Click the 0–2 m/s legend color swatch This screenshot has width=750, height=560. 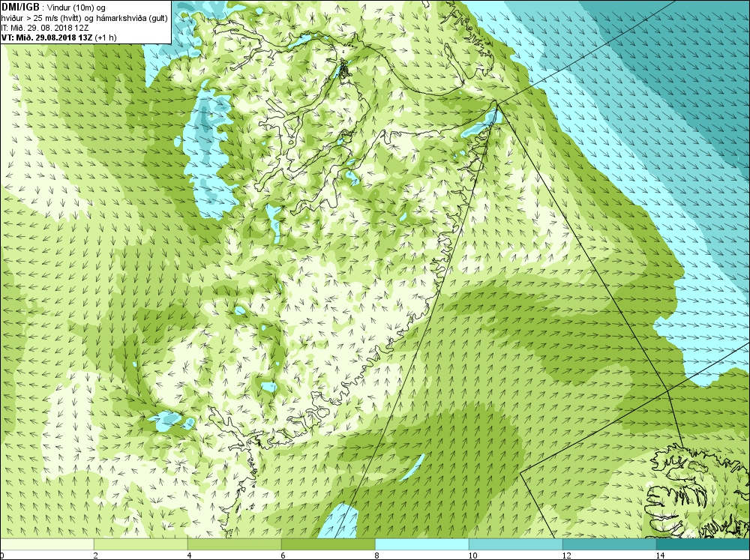click(x=46, y=544)
